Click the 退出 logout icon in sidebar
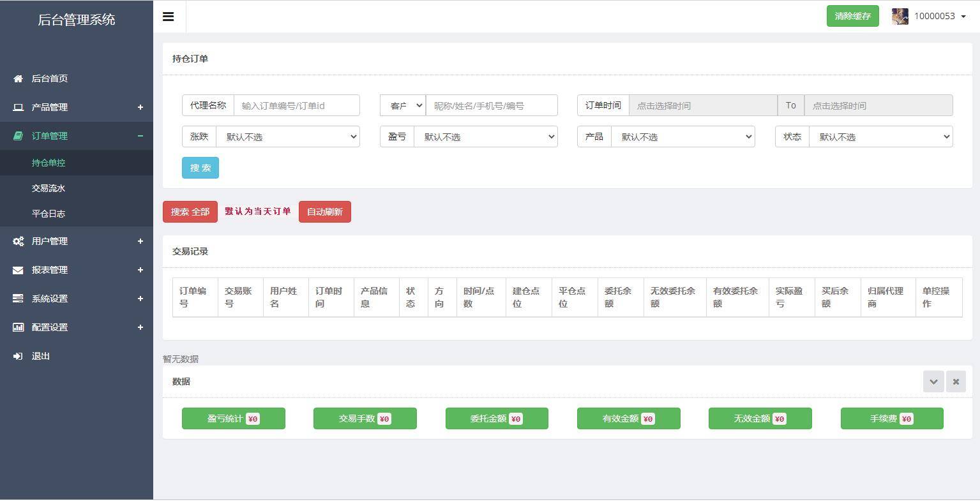 click(17, 356)
